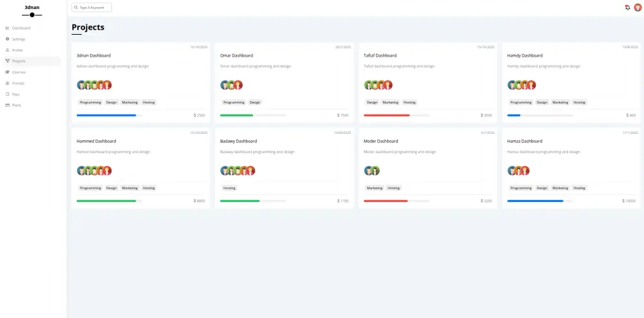
Task: Click the green progress bar on Hammed Dashboard
Action: pos(106,201)
